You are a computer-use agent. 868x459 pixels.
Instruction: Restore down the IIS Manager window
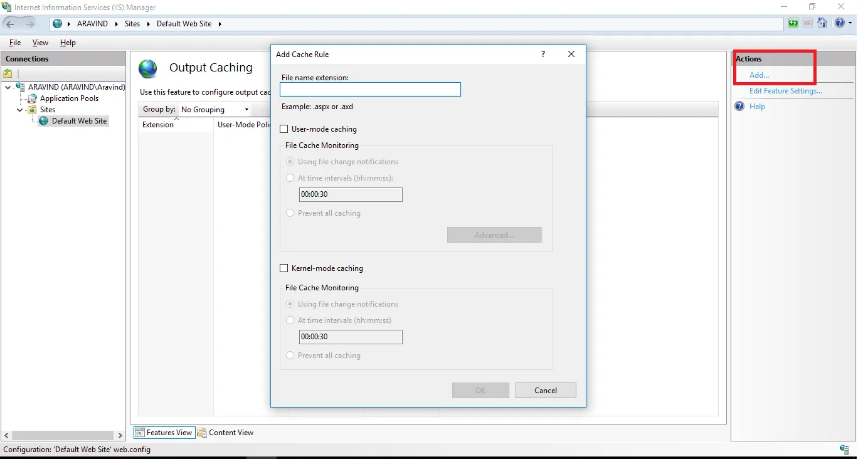tap(812, 7)
